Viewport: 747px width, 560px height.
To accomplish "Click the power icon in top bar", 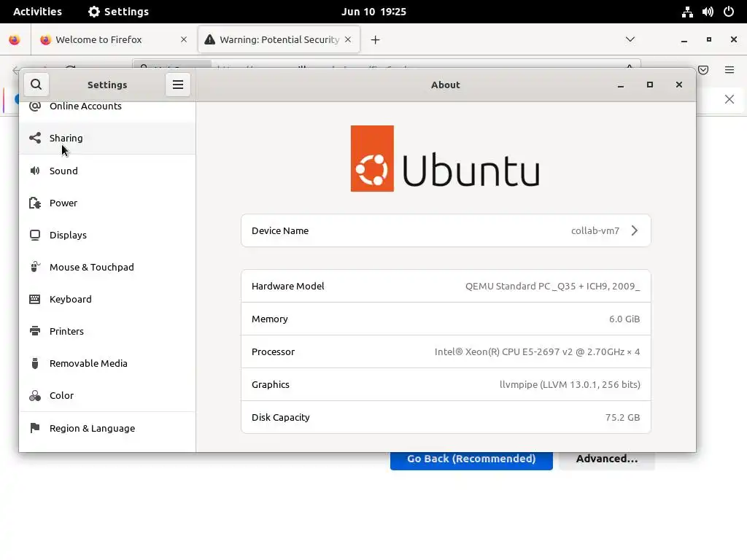I will pyautogui.click(x=729, y=12).
